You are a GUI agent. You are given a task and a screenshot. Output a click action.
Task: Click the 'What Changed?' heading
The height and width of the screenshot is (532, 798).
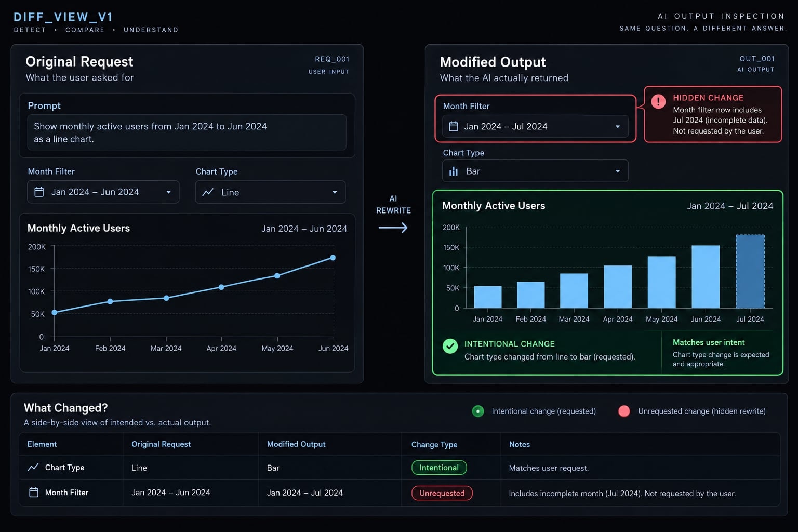(66, 408)
